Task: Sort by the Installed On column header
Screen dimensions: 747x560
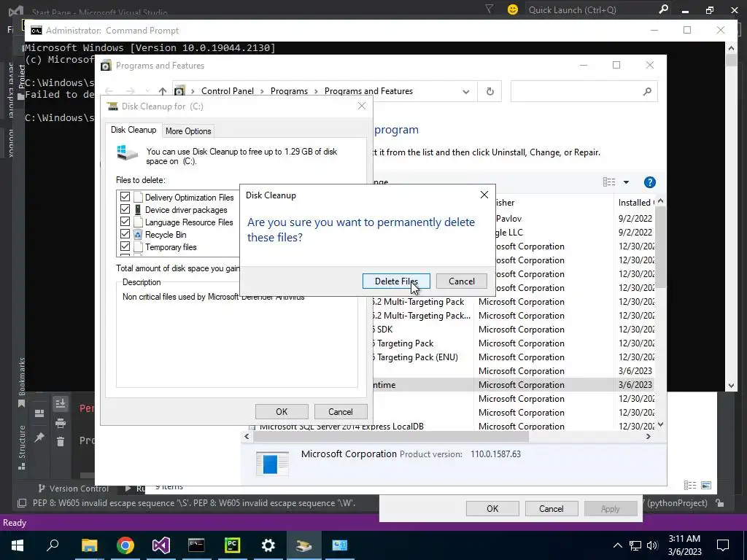Action: coord(635,203)
